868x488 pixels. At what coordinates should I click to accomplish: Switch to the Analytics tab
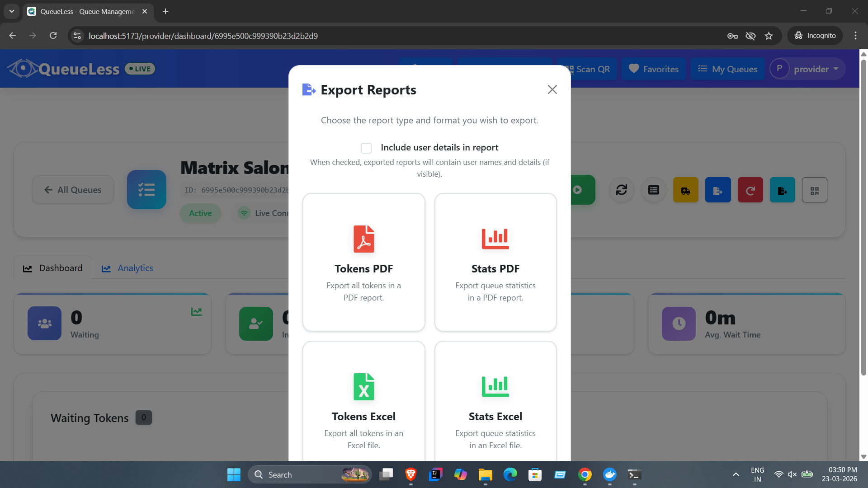pyautogui.click(x=127, y=268)
